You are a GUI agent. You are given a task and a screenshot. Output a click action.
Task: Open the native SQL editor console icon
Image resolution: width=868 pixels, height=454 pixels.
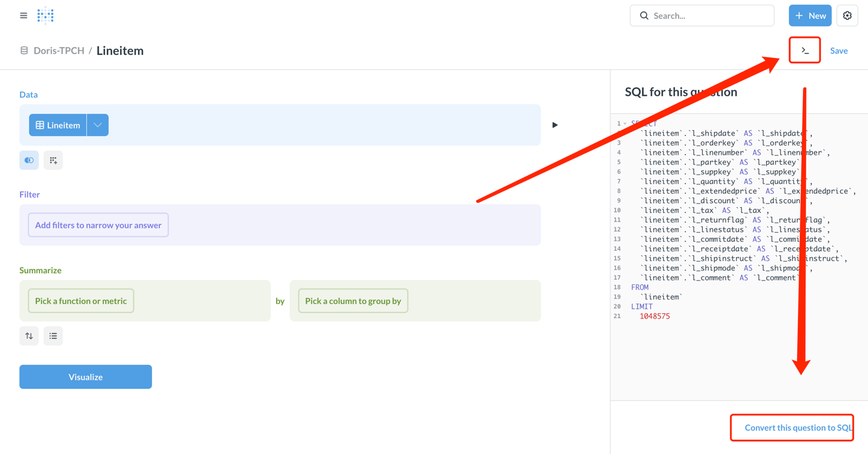coord(804,50)
